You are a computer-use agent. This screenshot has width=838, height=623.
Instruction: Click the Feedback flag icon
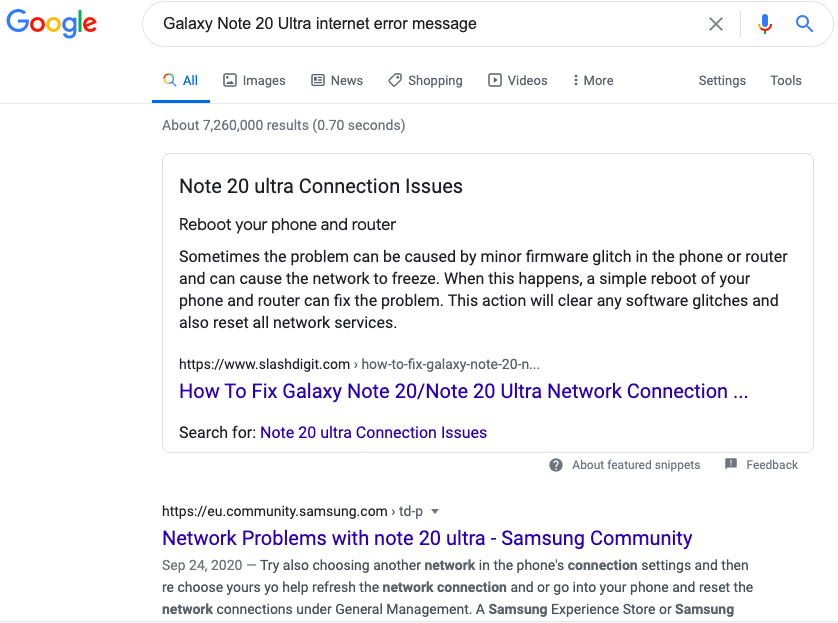[x=731, y=465]
